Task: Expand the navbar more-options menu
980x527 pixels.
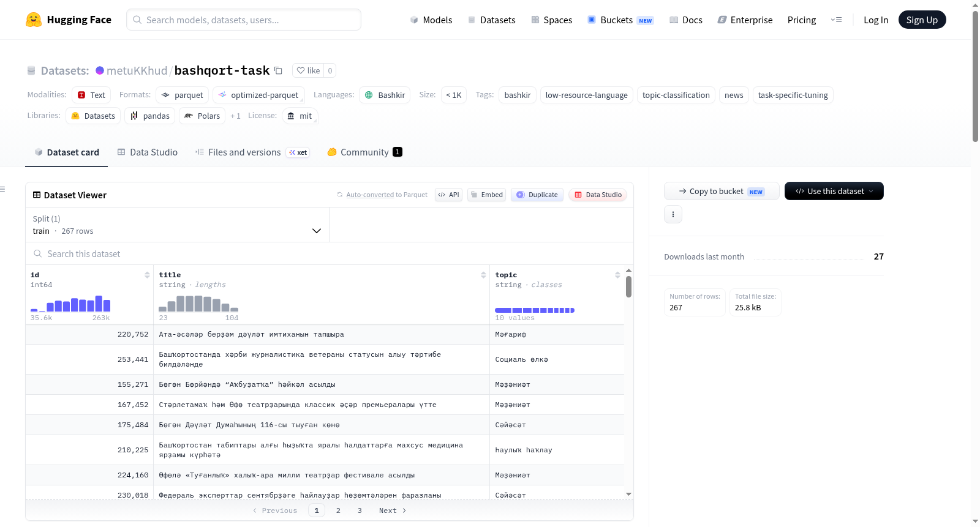Action: pyautogui.click(x=836, y=20)
